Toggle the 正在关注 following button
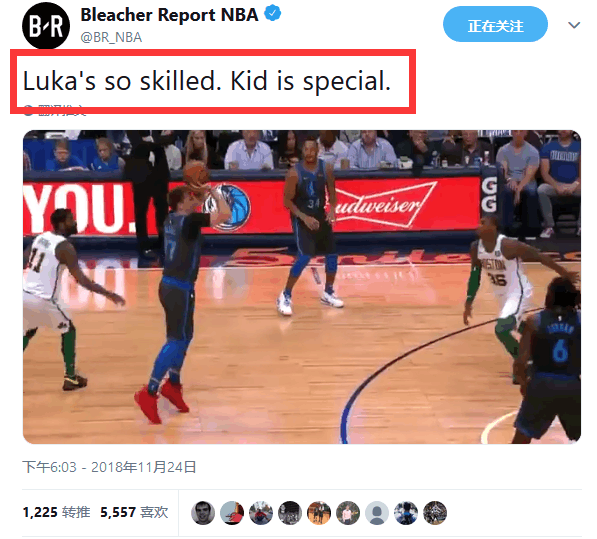Screen dimensions: 597x539 point(495,24)
